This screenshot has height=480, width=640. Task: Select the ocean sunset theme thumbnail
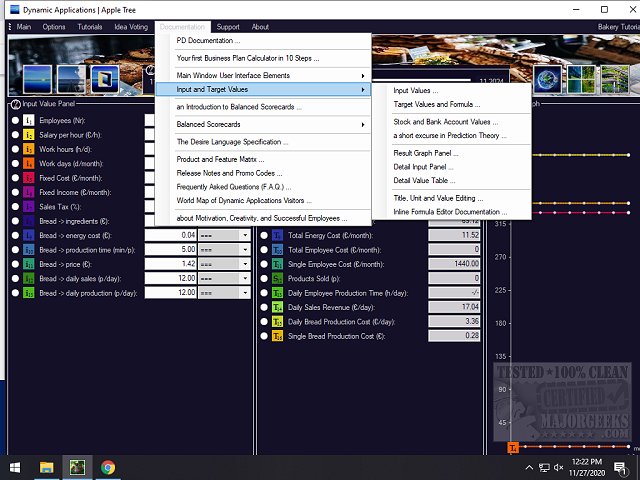click(37, 79)
